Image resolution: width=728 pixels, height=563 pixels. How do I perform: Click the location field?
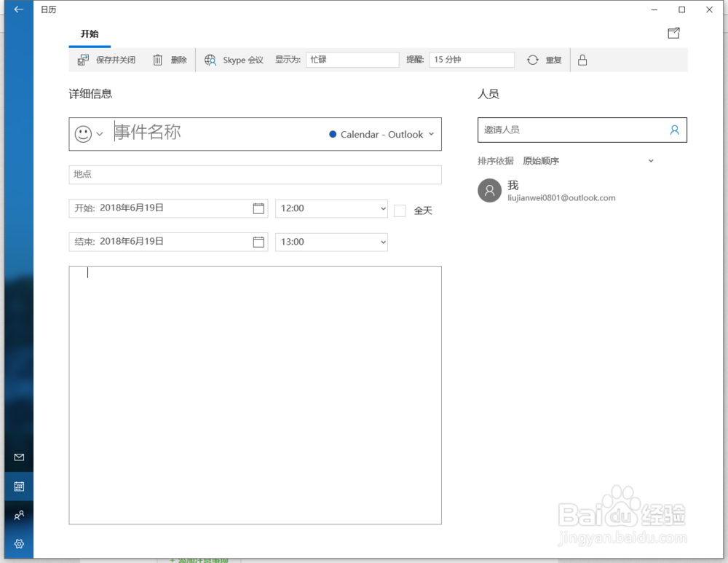(x=255, y=175)
